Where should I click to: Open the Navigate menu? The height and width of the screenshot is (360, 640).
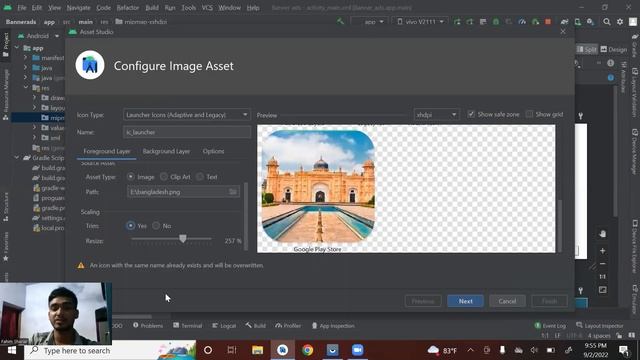(x=78, y=7)
